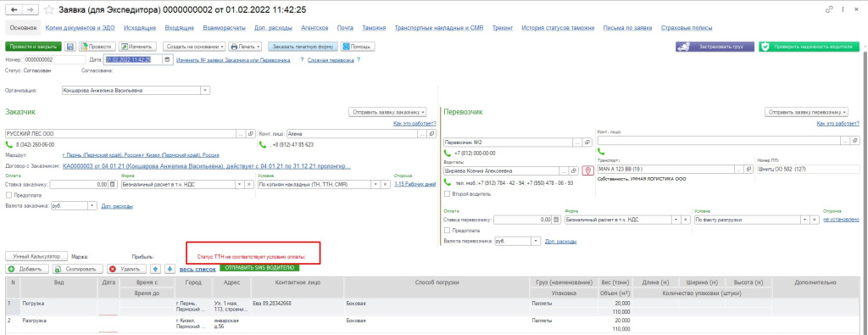Open the Исходящие tab

(x=140, y=28)
